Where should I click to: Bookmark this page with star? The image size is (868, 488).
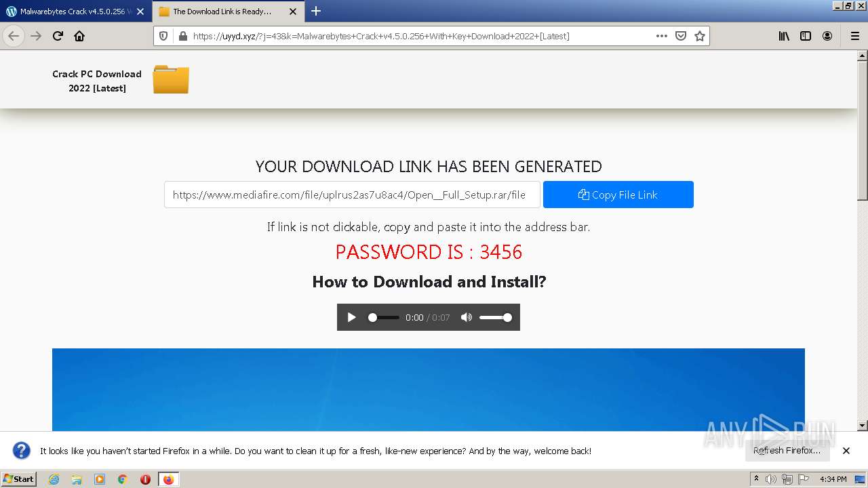click(x=700, y=36)
